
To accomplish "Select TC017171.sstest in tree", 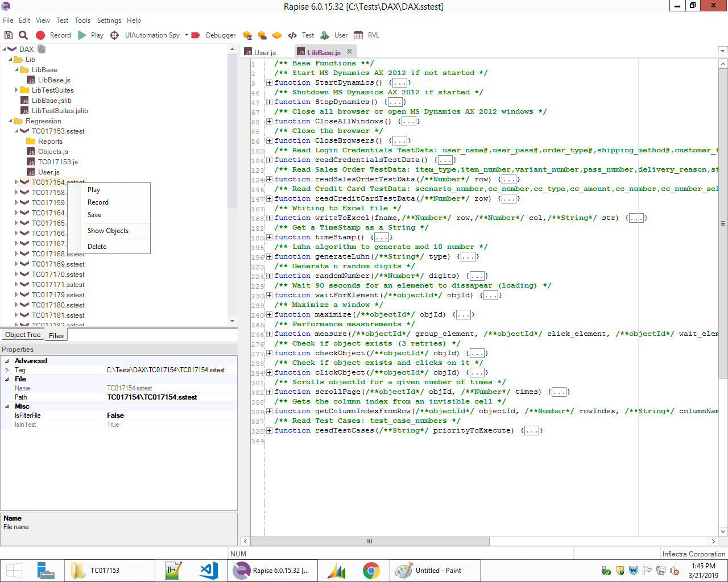I will (x=58, y=284).
